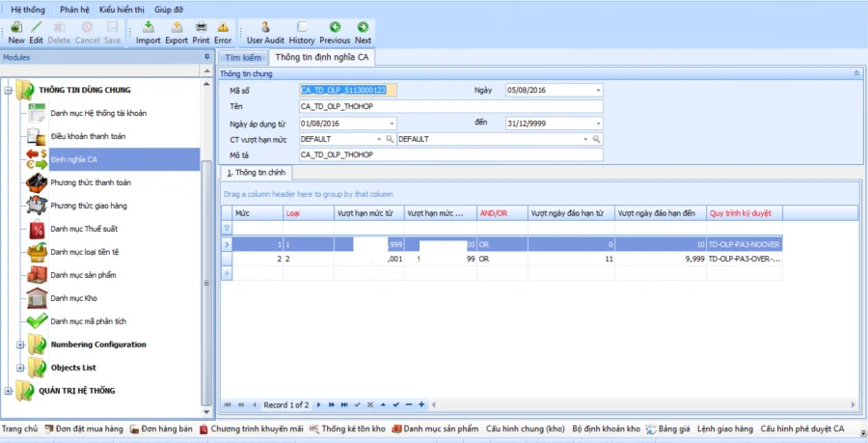Image resolution: width=868 pixels, height=443 pixels.
Task: Expand Objects List node
Action: [20, 368]
